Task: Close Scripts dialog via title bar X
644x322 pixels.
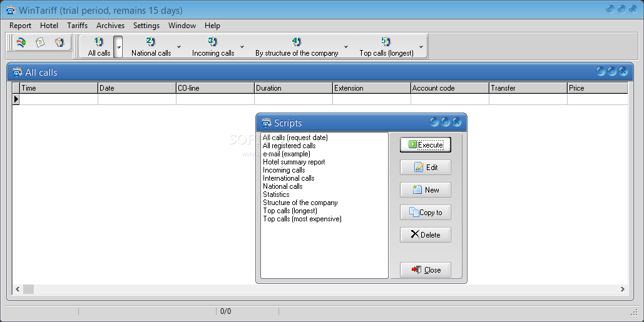Action: [457, 122]
